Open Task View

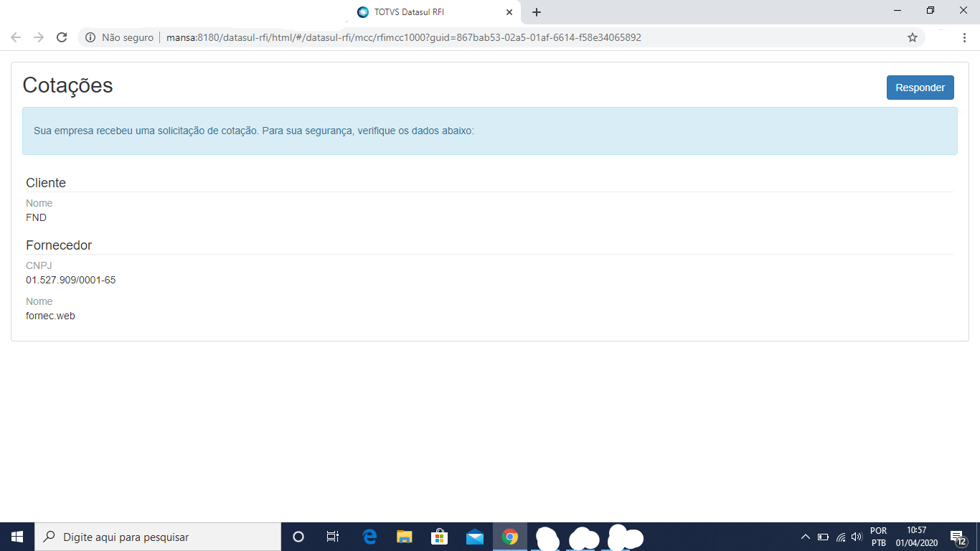pos(333,537)
